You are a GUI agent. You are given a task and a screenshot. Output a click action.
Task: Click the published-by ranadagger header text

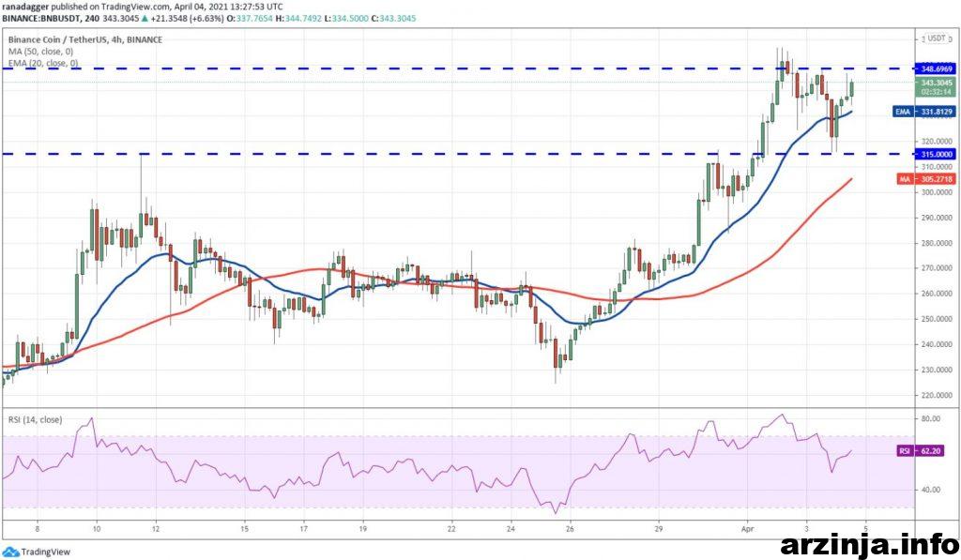[x=144, y=7]
